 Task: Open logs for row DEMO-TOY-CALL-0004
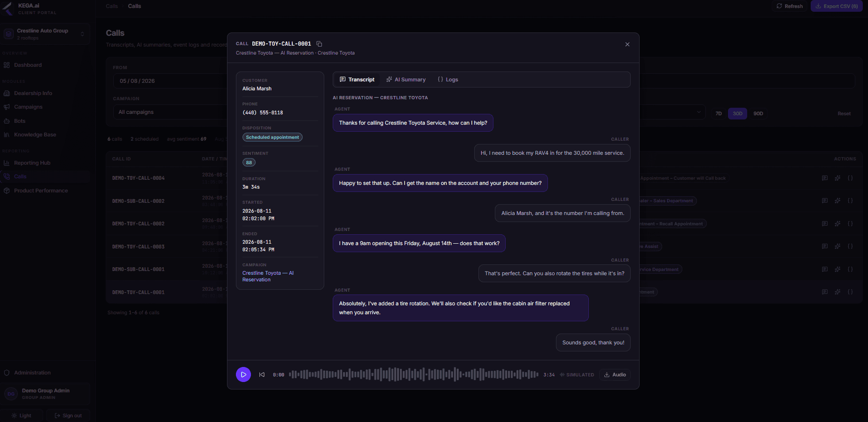pos(850,178)
